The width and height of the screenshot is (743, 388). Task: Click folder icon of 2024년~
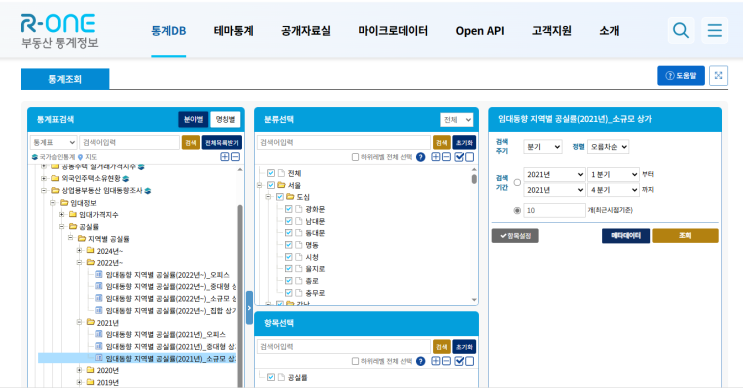91,251
